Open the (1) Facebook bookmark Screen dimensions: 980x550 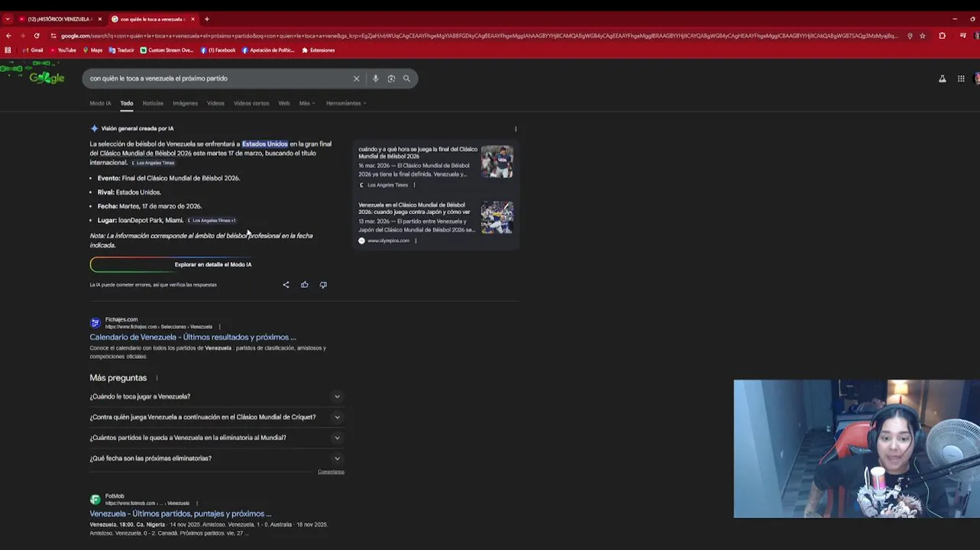coord(218,50)
